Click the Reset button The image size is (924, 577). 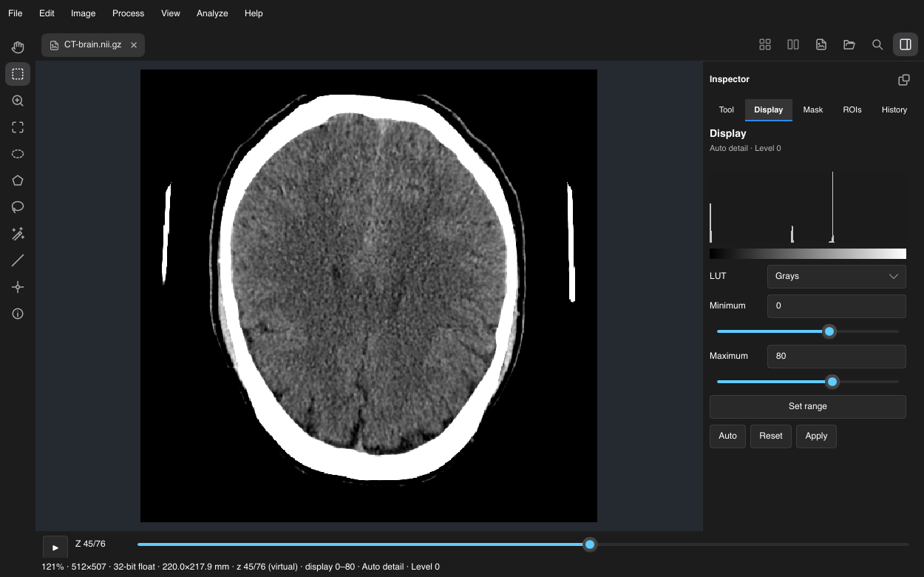point(770,436)
